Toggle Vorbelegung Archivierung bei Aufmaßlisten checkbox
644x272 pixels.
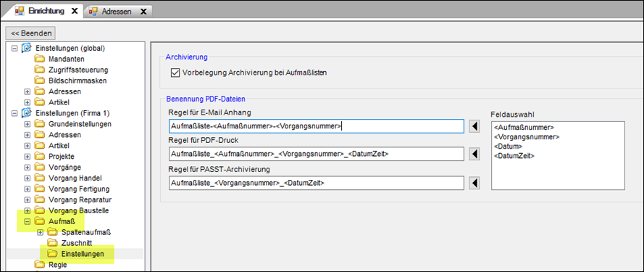pyautogui.click(x=175, y=73)
